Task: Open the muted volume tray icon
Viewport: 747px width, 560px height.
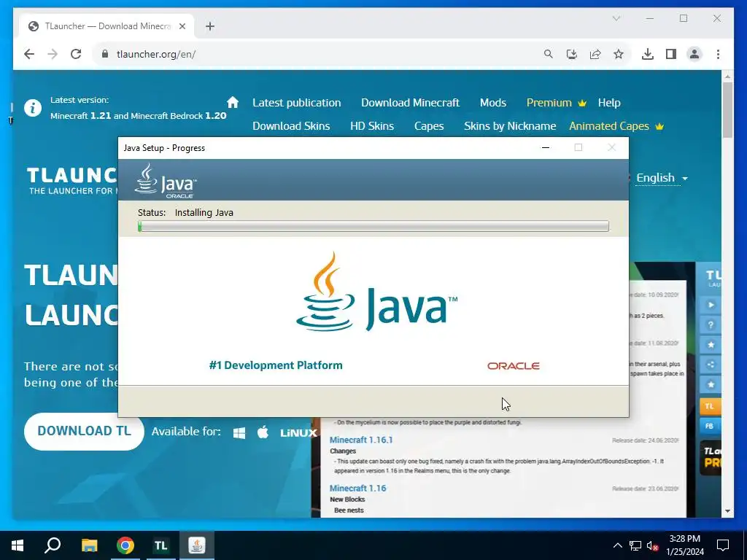Action: pos(653,545)
